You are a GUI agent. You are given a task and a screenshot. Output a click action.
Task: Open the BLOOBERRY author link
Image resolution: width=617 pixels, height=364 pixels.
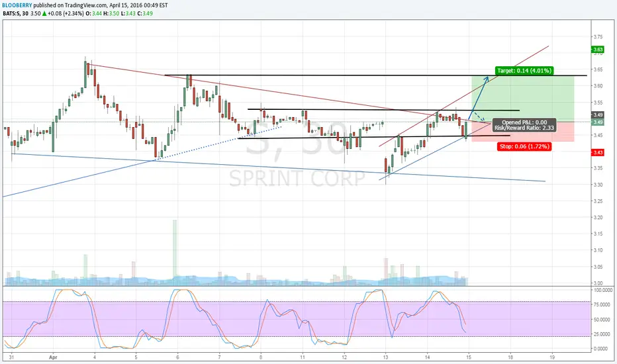(x=18, y=5)
